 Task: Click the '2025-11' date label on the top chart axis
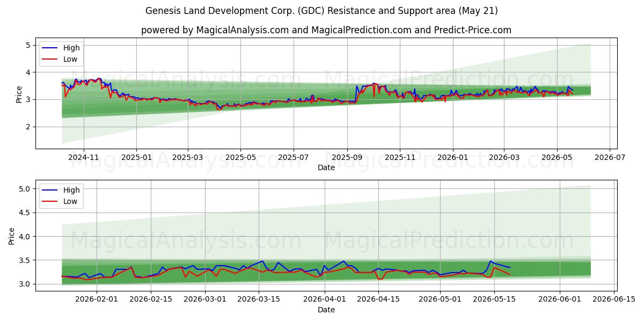(x=399, y=158)
